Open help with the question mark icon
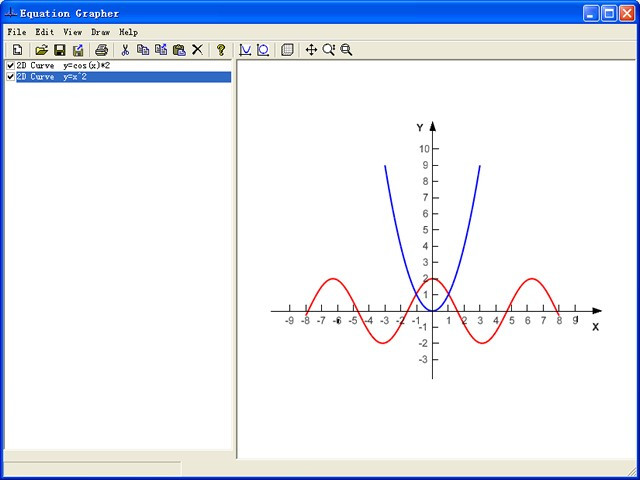The image size is (640, 480). pos(221,50)
